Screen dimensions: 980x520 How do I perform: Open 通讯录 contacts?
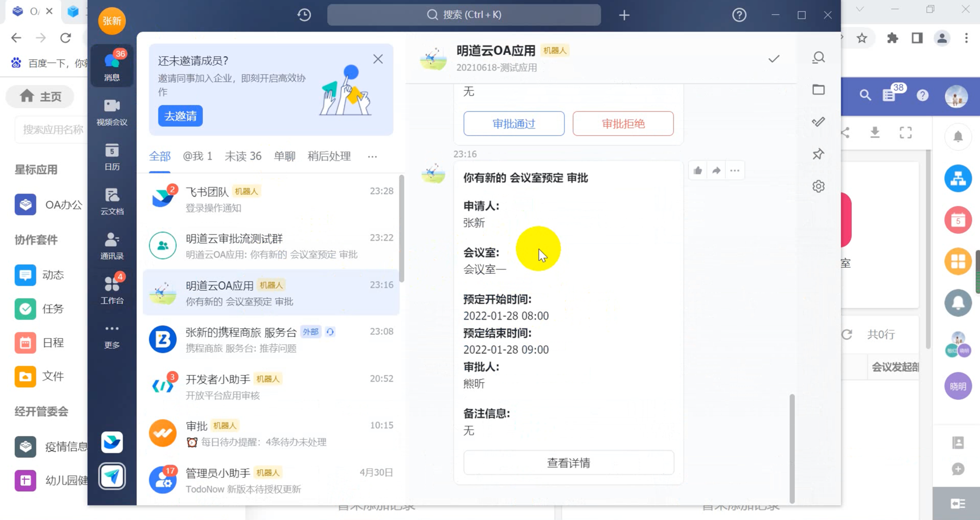coord(112,246)
